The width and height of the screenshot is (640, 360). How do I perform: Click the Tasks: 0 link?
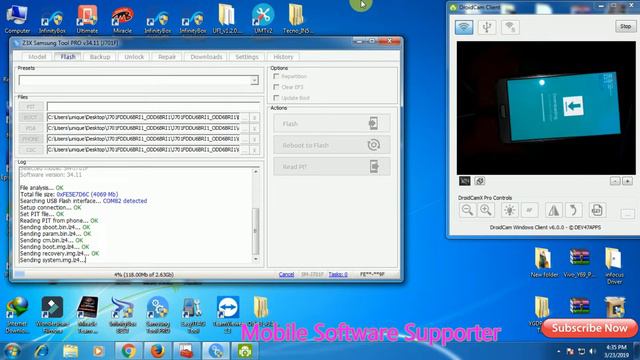pyautogui.click(x=338, y=274)
